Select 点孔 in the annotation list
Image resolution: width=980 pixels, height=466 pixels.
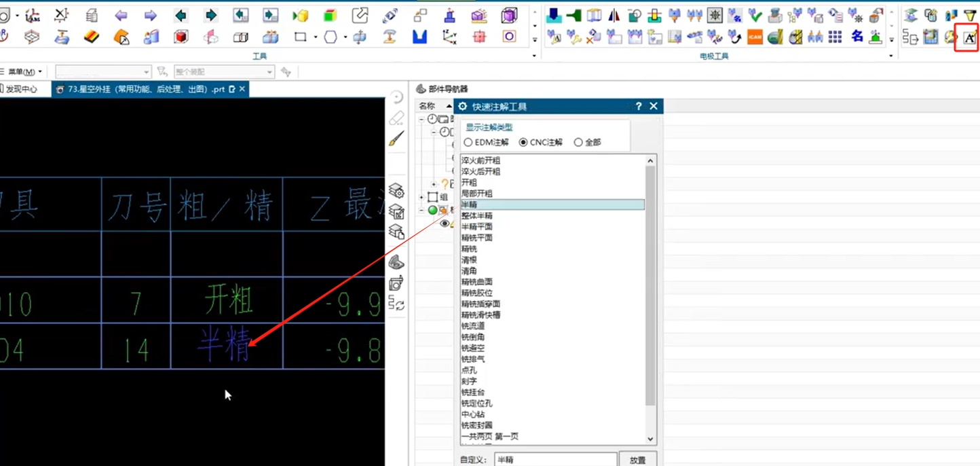tap(469, 370)
